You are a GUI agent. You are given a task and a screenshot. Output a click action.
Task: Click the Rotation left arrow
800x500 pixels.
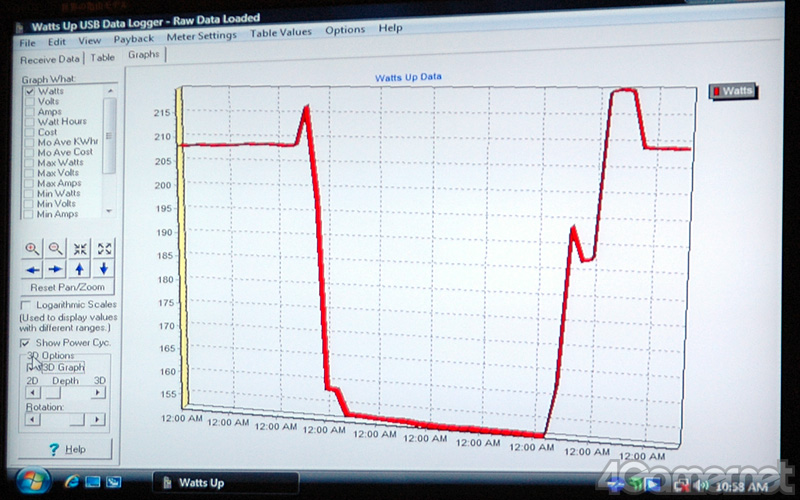(x=33, y=419)
